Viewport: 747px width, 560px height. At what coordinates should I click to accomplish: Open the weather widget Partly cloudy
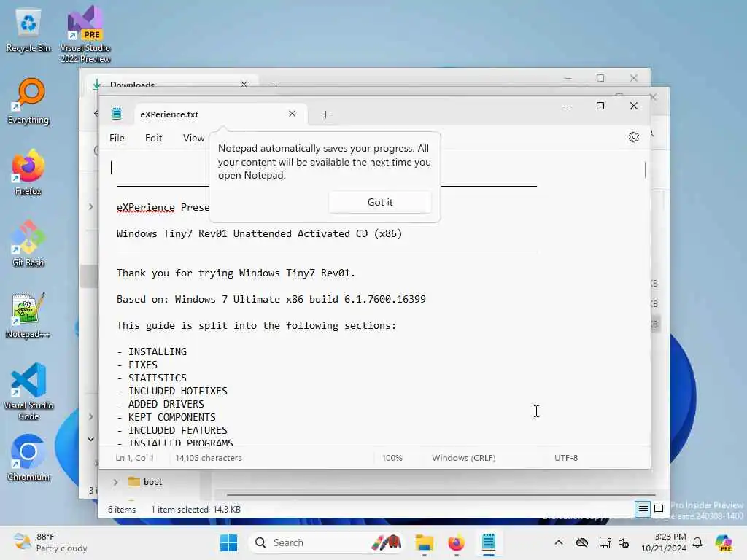(x=50, y=542)
